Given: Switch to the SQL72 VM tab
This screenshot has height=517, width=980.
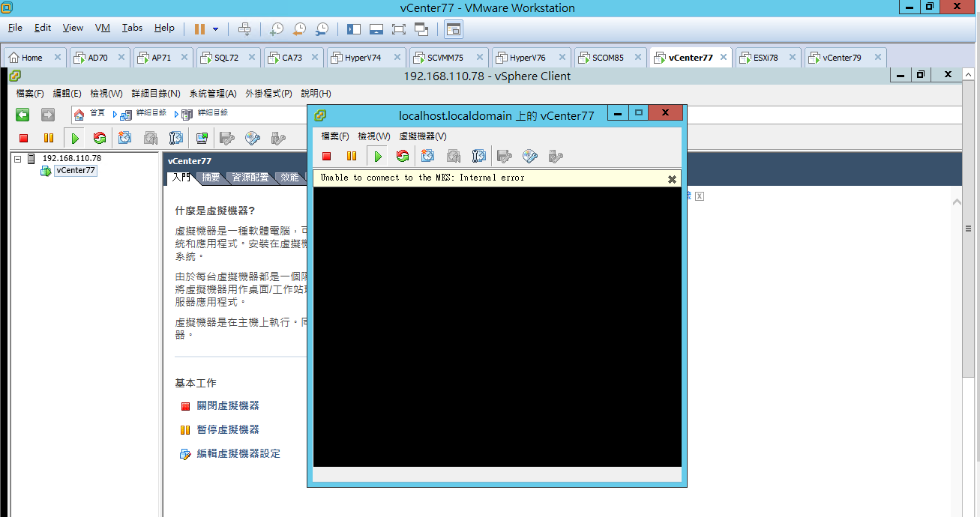Looking at the screenshot, I should (x=226, y=58).
